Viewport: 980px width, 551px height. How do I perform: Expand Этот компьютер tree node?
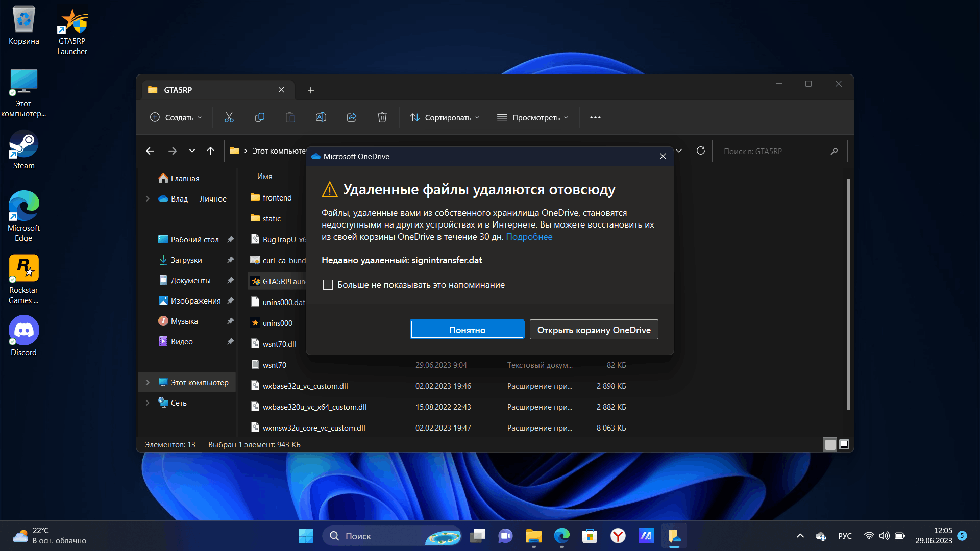(x=148, y=382)
